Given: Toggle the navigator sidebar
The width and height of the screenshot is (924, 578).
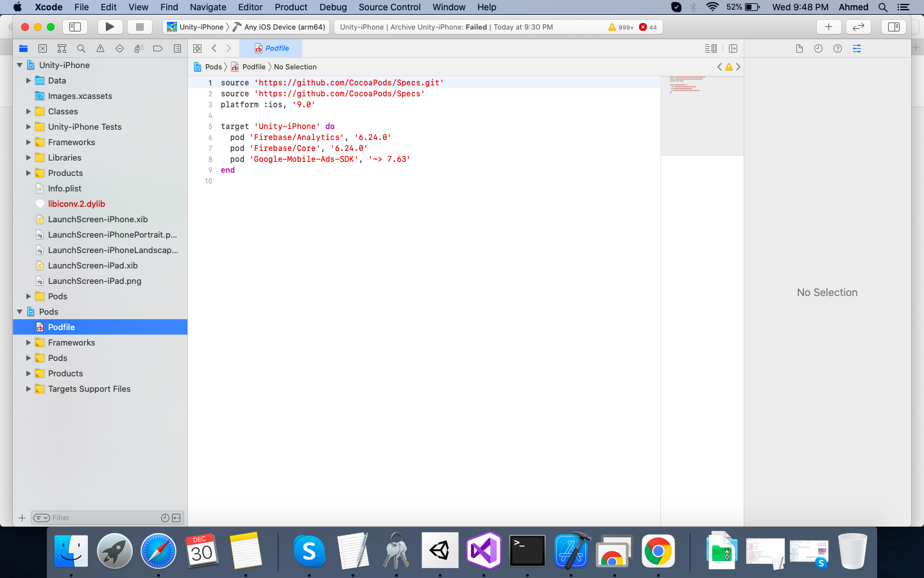Looking at the screenshot, I should tap(74, 27).
